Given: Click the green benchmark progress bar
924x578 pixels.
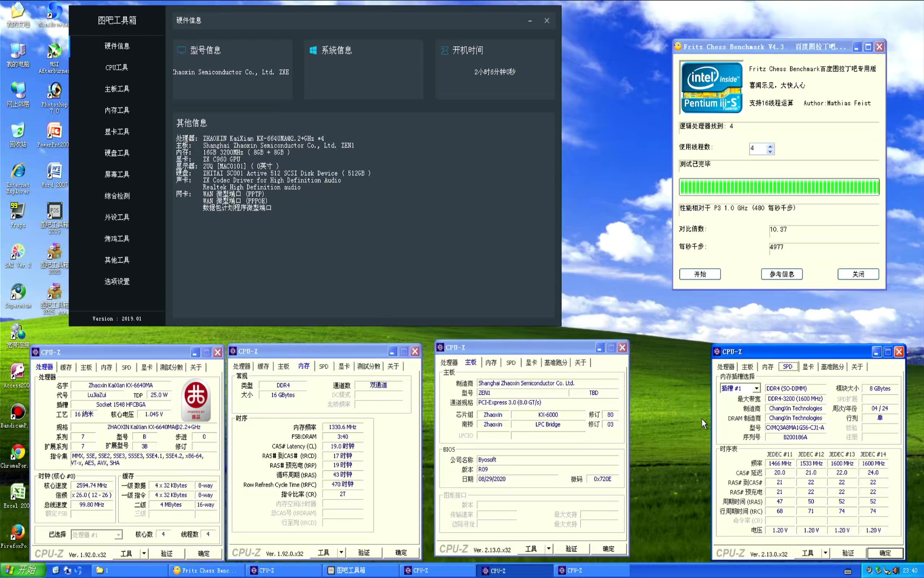Looking at the screenshot, I should 779,187.
